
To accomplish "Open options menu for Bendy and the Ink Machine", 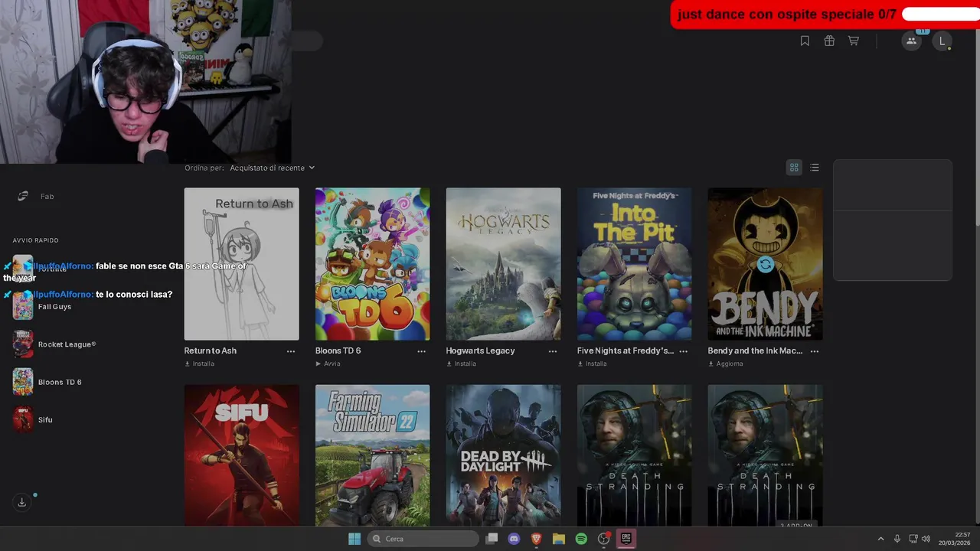I will [x=815, y=351].
